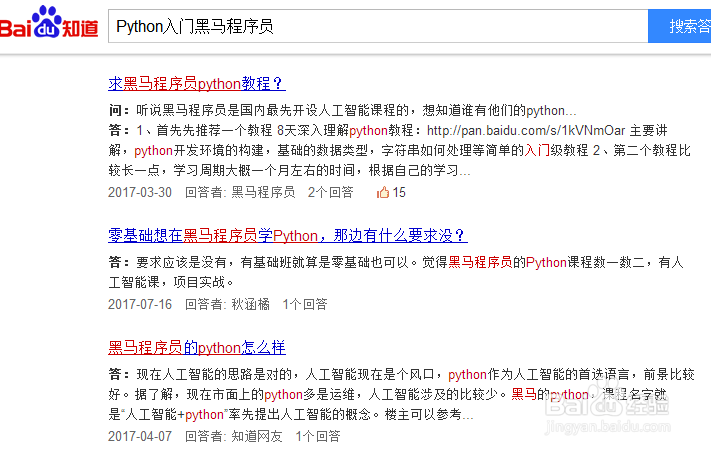Click the blue 搜索答案 search button
The image size is (711, 452).
pyautogui.click(x=680, y=26)
